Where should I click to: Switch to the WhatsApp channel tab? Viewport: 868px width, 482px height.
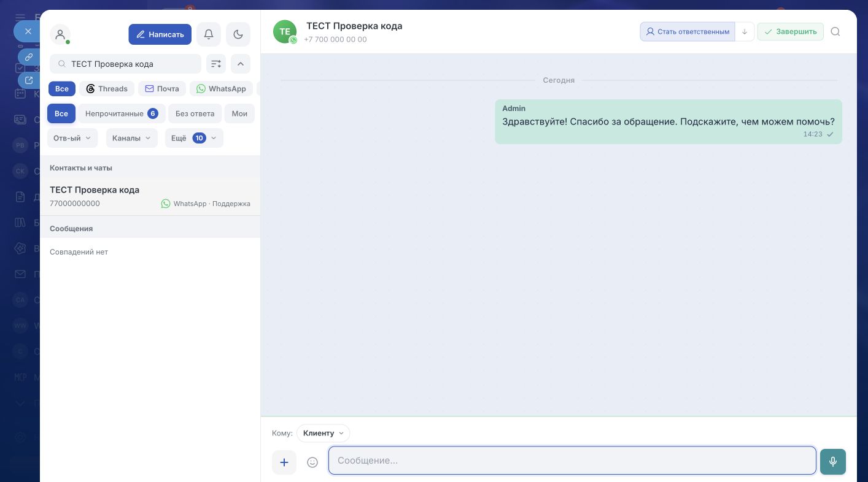pyautogui.click(x=222, y=89)
